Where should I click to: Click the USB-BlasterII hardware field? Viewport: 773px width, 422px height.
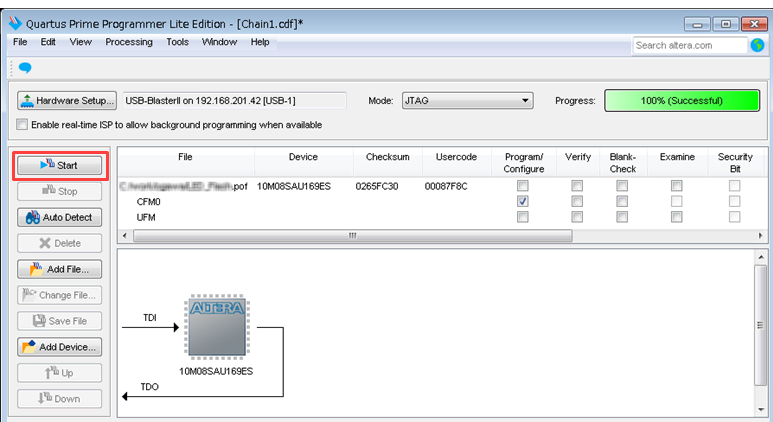pyautogui.click(x=235, y=101)
